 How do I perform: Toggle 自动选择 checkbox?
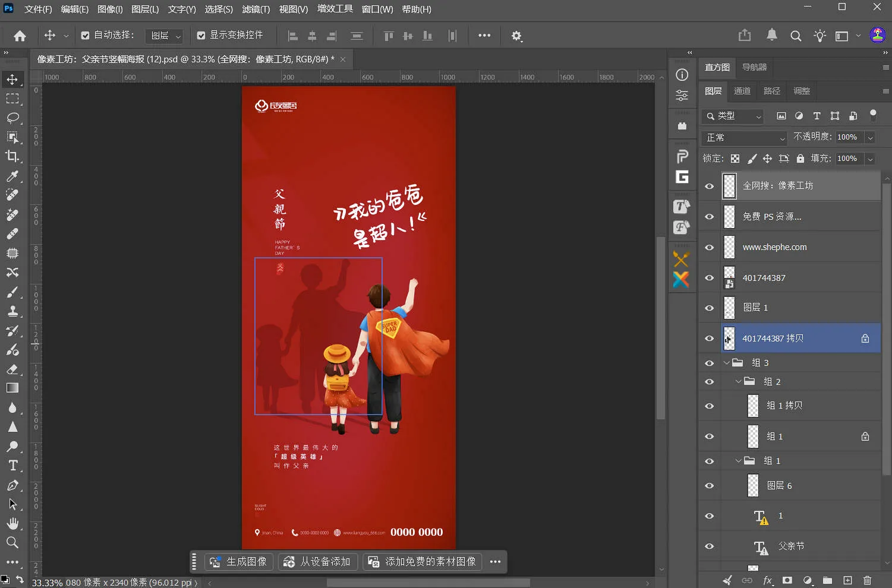pyautogui.click(x=85, y=36)
